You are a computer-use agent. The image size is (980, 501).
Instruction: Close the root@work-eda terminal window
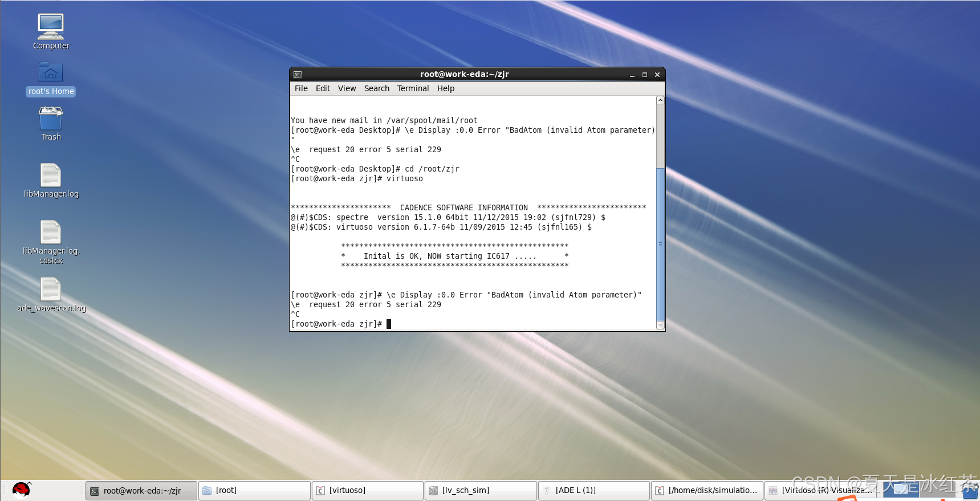(x=657, y=75)
